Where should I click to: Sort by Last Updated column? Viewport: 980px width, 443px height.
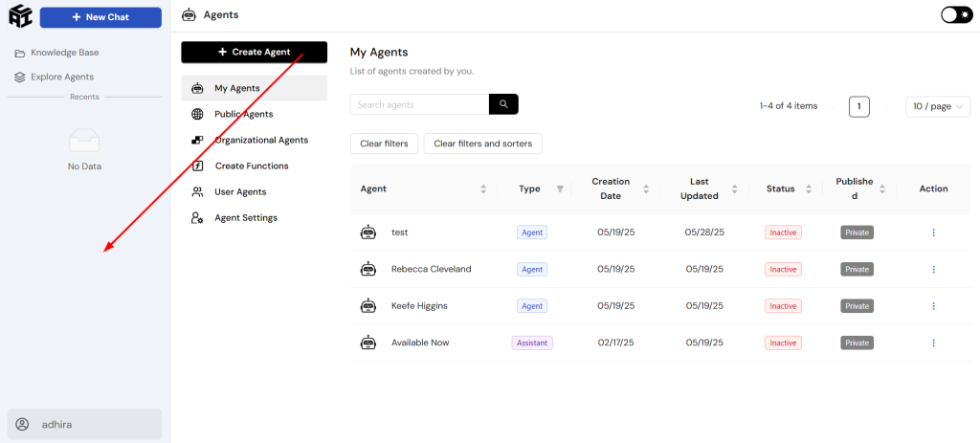click(735, 188)
